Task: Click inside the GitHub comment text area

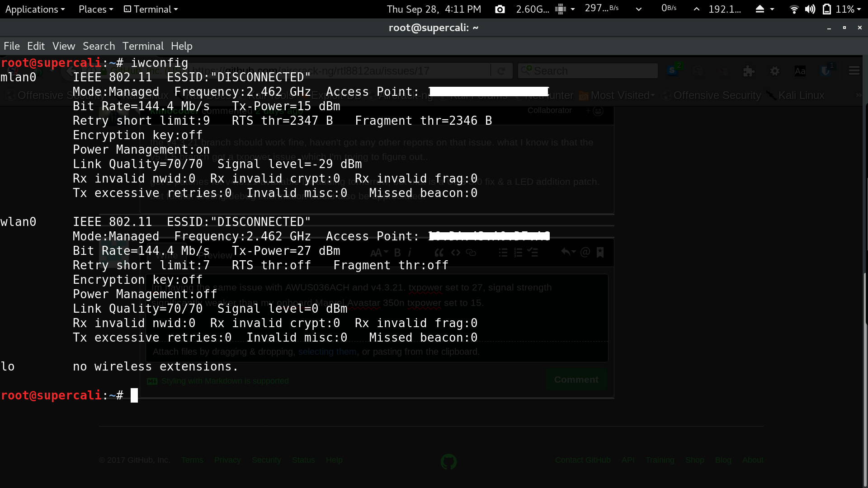Action: [377, 307]
